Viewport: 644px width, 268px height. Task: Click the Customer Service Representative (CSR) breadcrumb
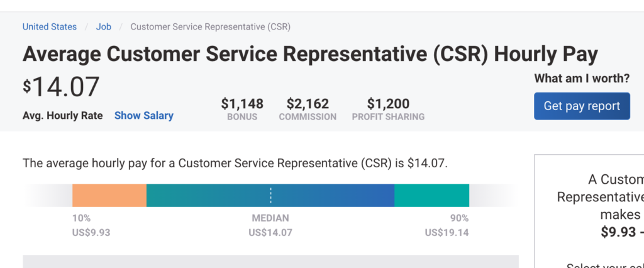pyautogui.click(x=210, y=26)
